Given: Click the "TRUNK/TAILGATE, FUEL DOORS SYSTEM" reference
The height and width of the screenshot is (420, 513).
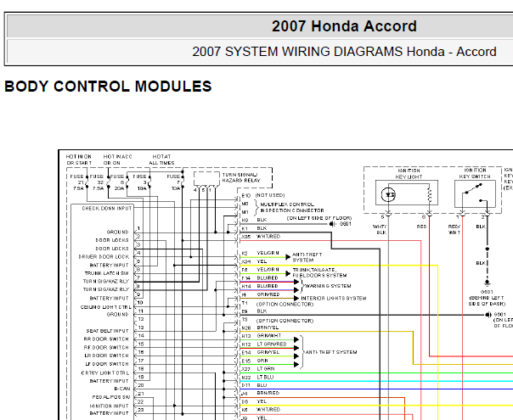Looking at the screenshot, I should [319, 272].
